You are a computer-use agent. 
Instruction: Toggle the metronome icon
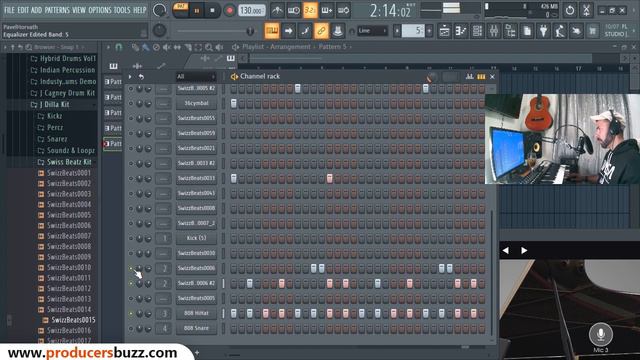click(277, 11)
